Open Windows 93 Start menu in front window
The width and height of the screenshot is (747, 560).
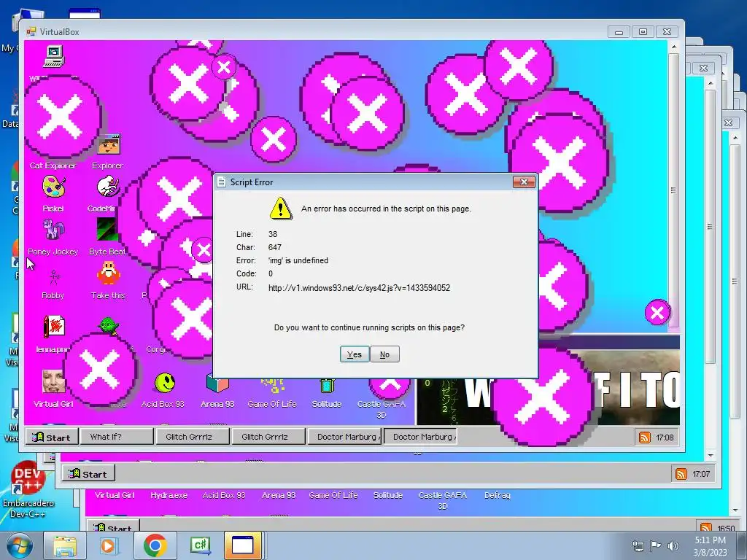[x=52, y=437]
